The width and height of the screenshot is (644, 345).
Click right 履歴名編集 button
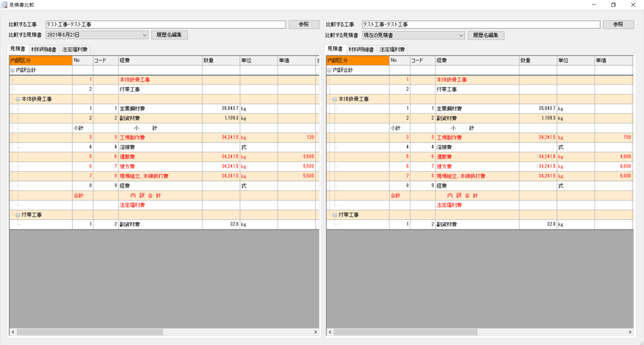[486, 35]
